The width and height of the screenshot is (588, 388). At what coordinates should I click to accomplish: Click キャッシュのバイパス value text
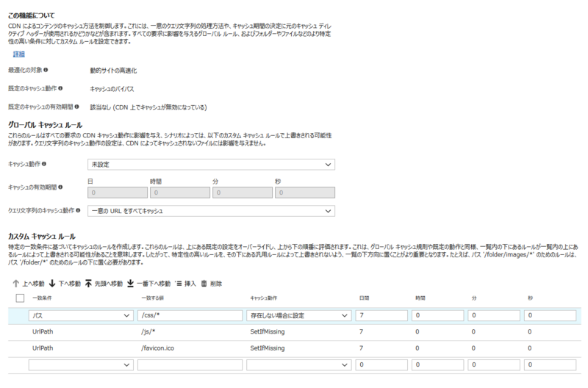click(x=112, y=89)
